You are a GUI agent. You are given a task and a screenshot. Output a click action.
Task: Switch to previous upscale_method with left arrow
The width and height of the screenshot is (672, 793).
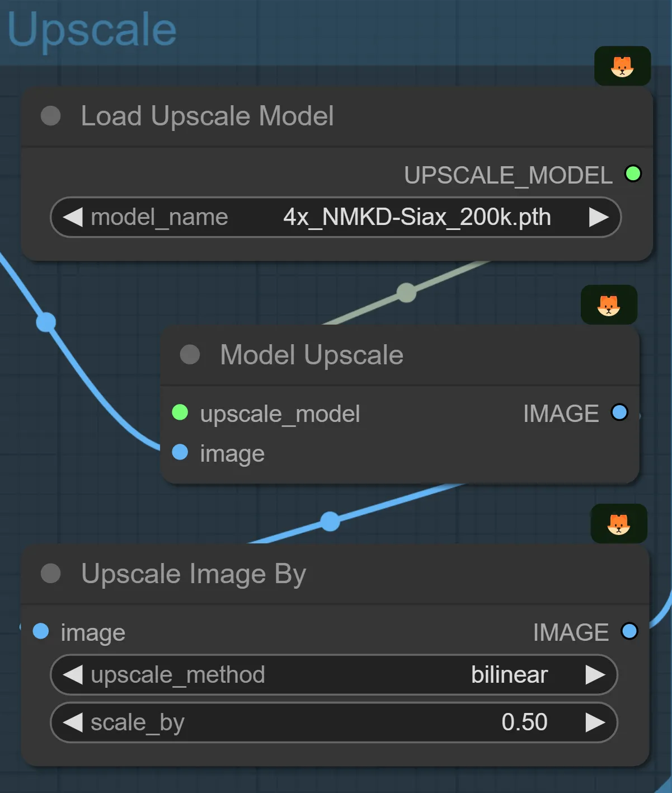[73, 675]
